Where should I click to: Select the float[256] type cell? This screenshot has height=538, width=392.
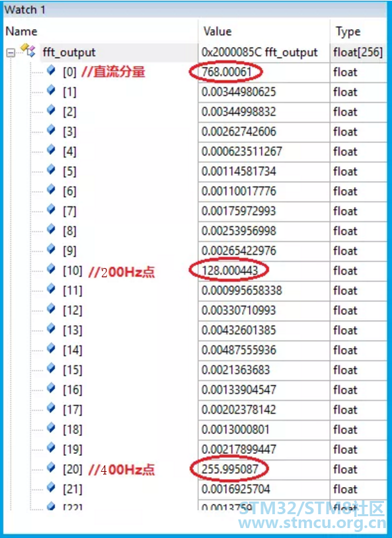[x=358, y=52]
